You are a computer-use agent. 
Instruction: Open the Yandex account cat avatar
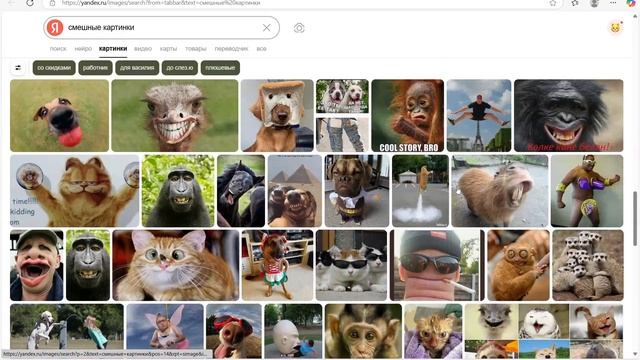click(615, 28)
